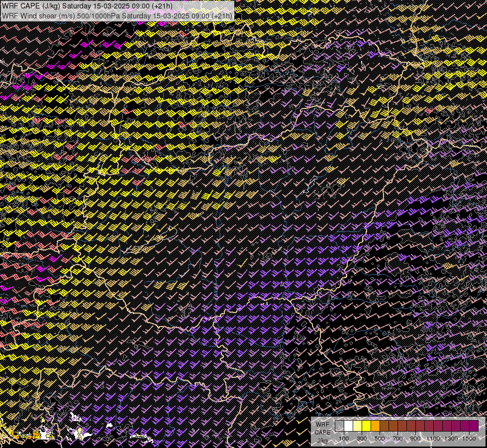Click the WRF CAPE title line

click(87, 6)
